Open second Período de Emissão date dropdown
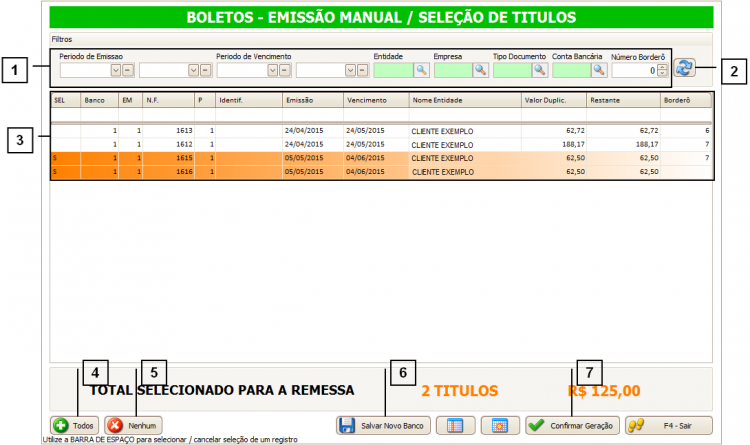 (x=193, y=71)
